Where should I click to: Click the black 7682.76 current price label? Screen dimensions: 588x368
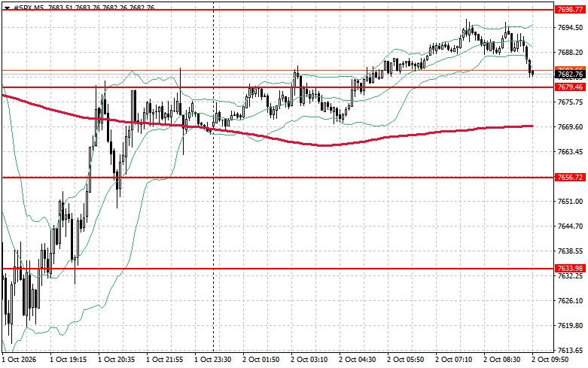pyautogui.click(x=570, y=75)
